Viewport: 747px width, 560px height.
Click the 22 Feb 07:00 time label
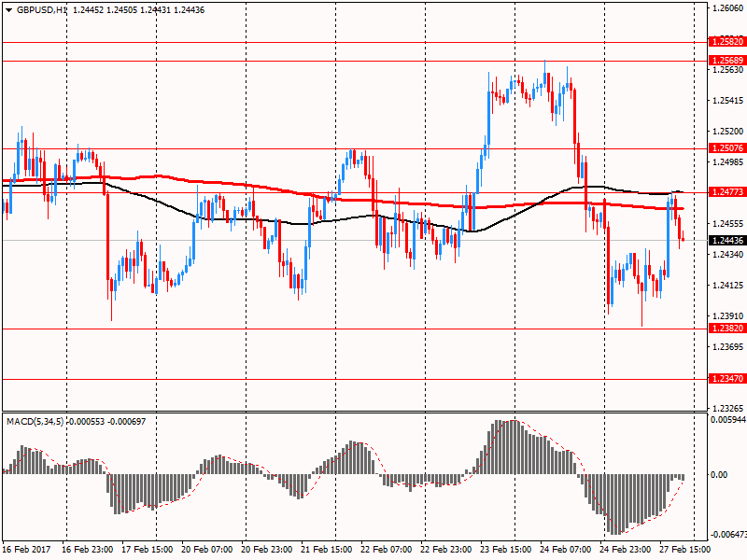coord(387,550)
